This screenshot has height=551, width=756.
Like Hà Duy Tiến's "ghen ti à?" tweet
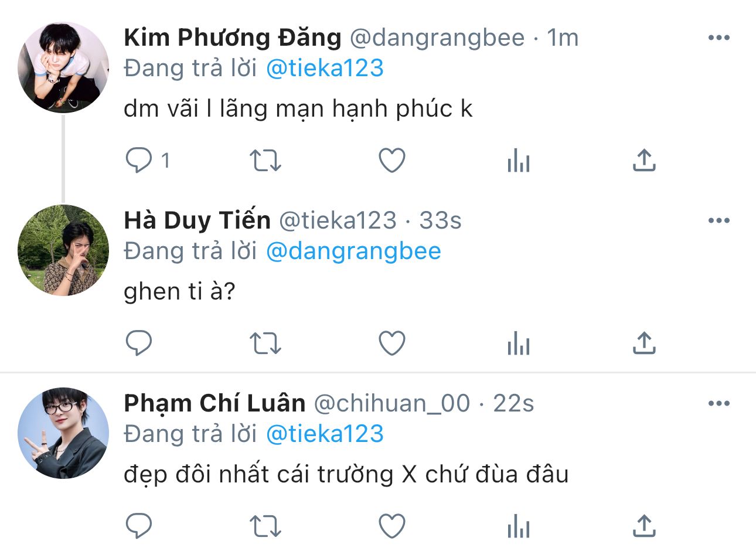click(392, 343)
